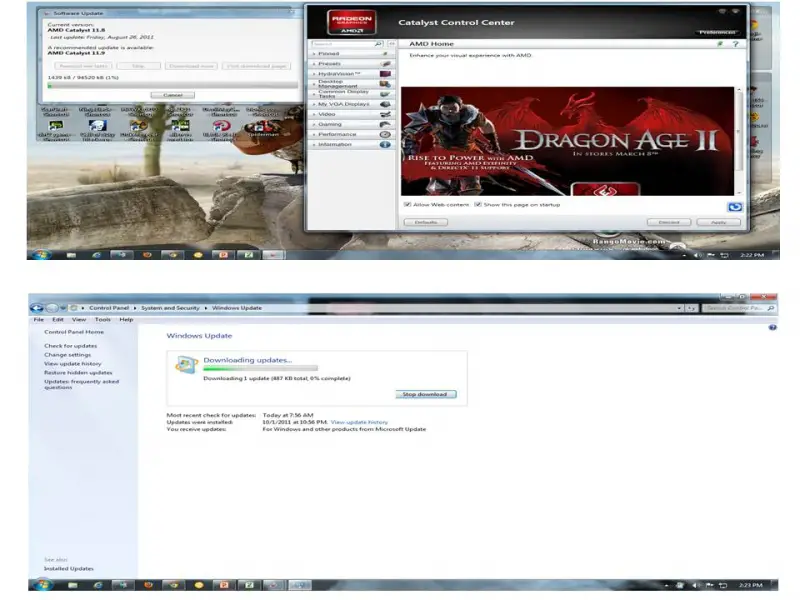The height and width of the screenshot is (600, 800).
Task: Open Start menu in the 2:22 PM taskbar
Action: tap(41, 255)
